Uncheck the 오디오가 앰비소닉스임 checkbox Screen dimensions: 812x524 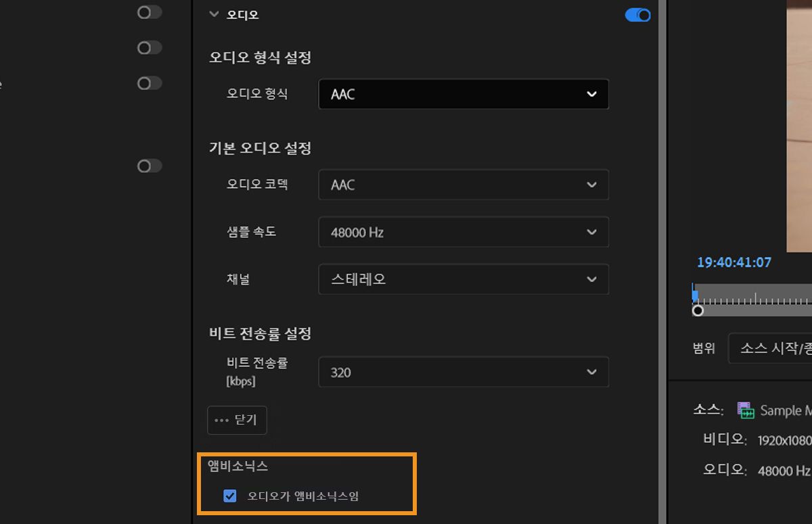tap(229, 496)
